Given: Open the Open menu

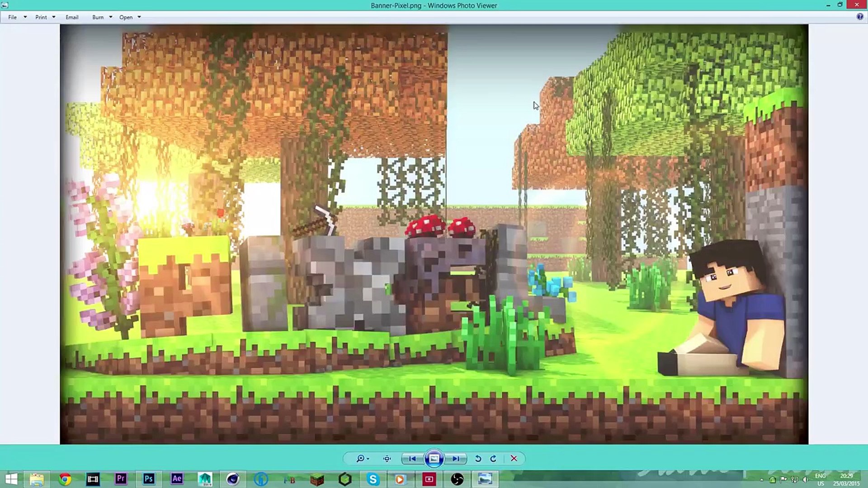Looking at the screenshot, I should (x=126, y=17).
